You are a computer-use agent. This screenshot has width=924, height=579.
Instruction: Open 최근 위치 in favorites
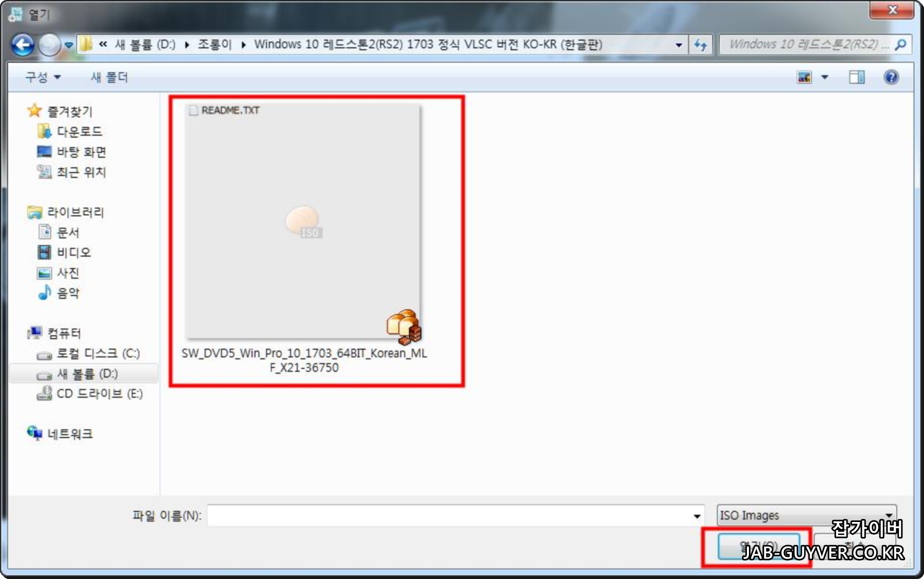click(82, 172)
